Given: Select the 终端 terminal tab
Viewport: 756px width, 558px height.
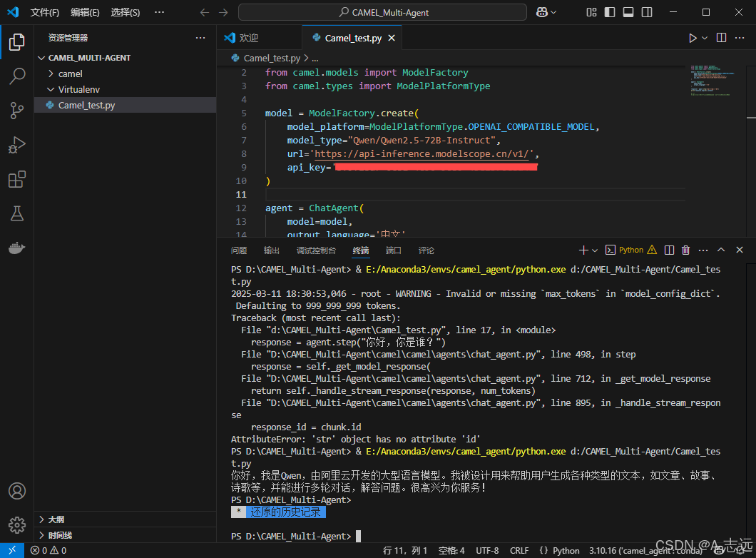Looking at the screenshot, I should pyautogui.click(x=361, y=250).
